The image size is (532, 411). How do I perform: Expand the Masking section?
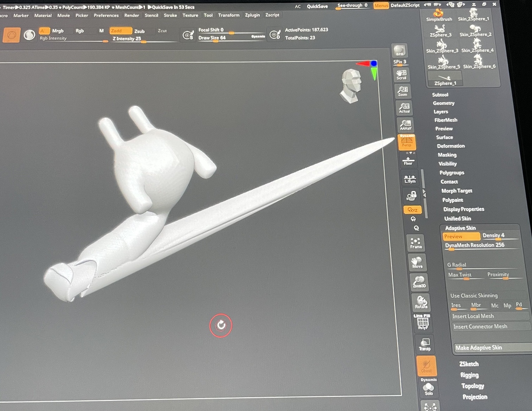point(447,155)
